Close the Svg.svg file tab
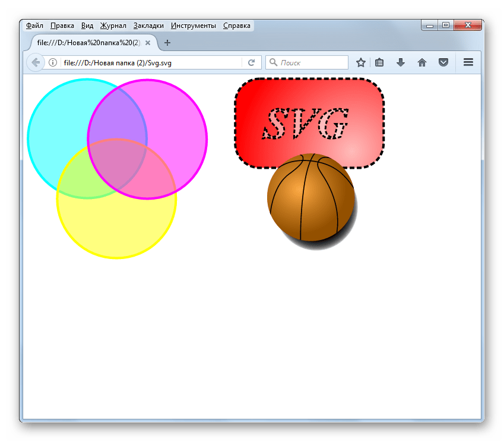504x442 pixels. pos(148,43)
